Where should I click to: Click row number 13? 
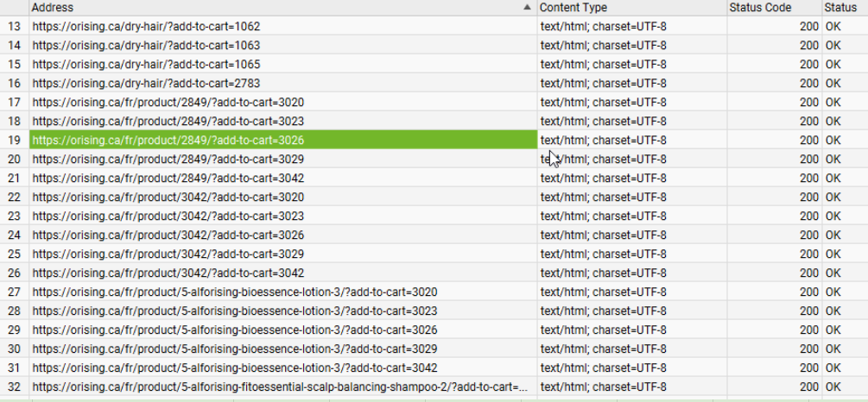coord(15,27)
